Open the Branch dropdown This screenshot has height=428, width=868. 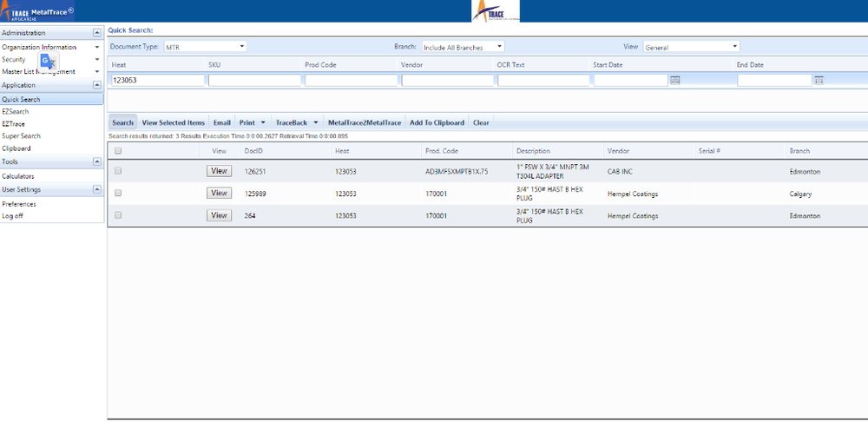point(464,47)
